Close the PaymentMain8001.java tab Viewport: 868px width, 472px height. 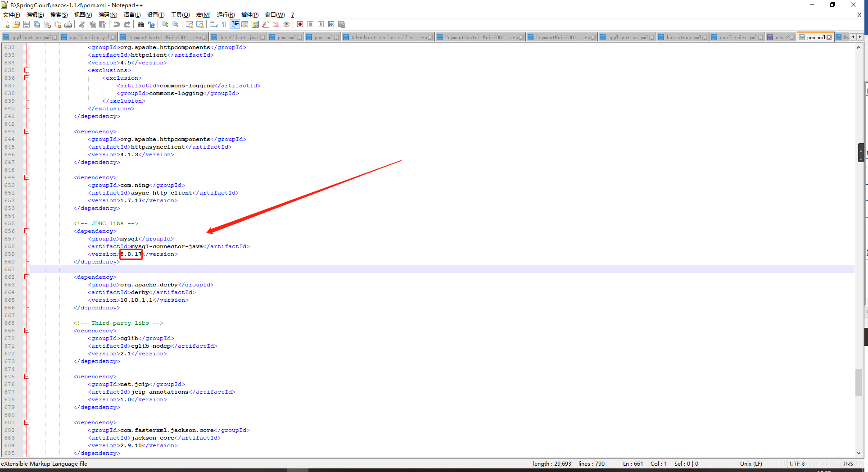(x=593, y=37)
